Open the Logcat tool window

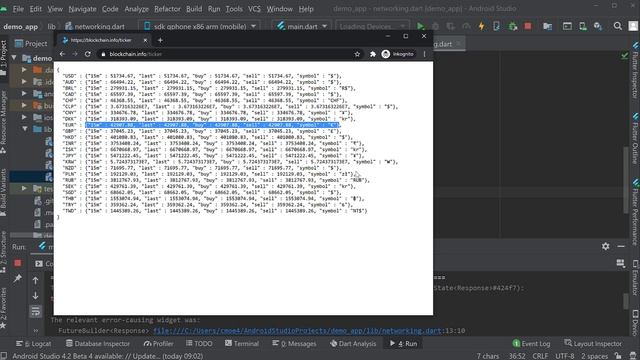coord(33,344)
